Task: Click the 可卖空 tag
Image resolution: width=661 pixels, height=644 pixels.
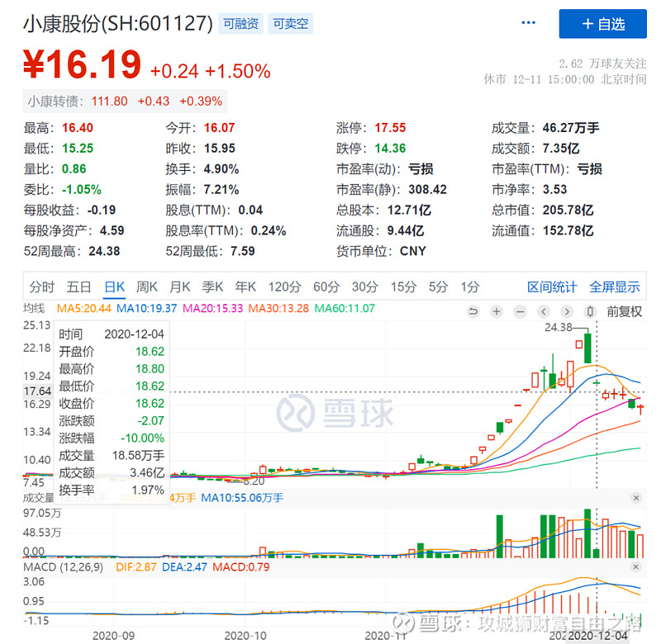Action: tap(291, 24)
